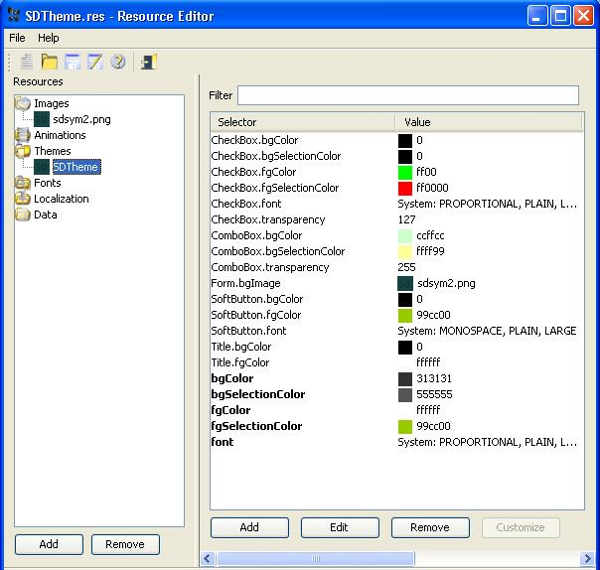Click the black CheckBox.bgColor swatch

click(x=405, y=140)
